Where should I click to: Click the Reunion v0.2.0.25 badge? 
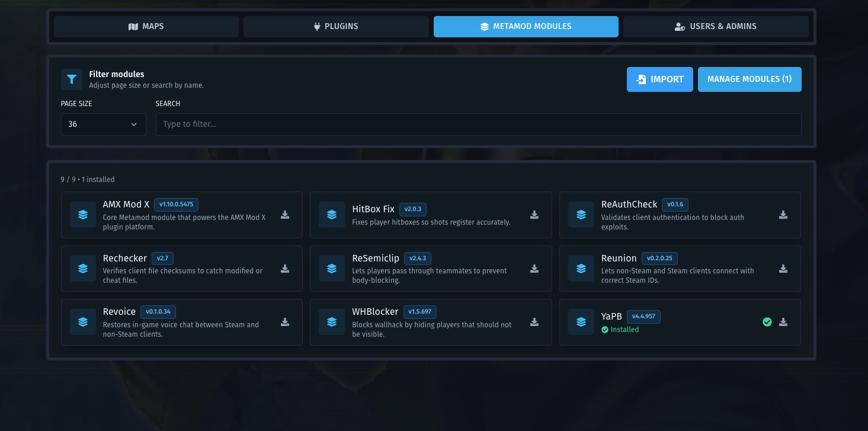point(659,258)
